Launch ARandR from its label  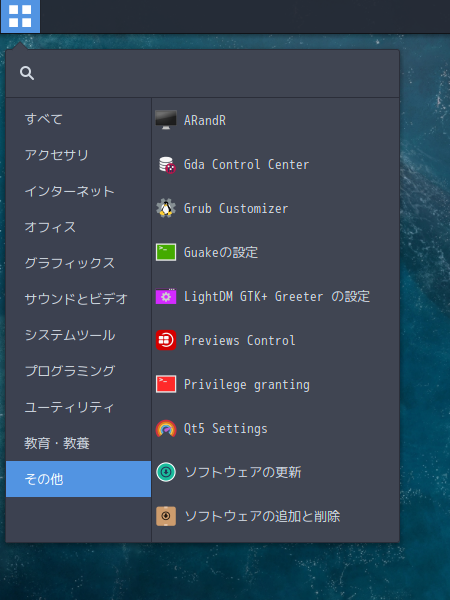[x=205, y=121]
